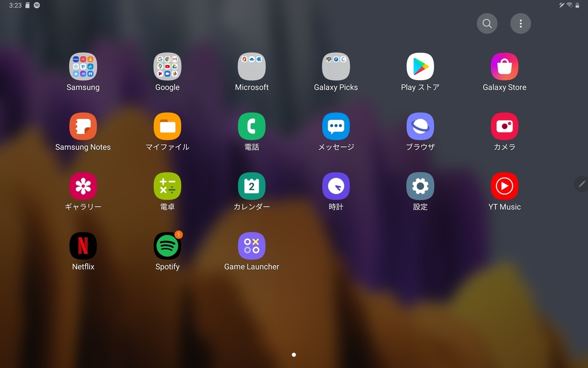Tap the Spotify status bar notification icon
This screenshot has height=368, width=588.
[x=37, y=5]
